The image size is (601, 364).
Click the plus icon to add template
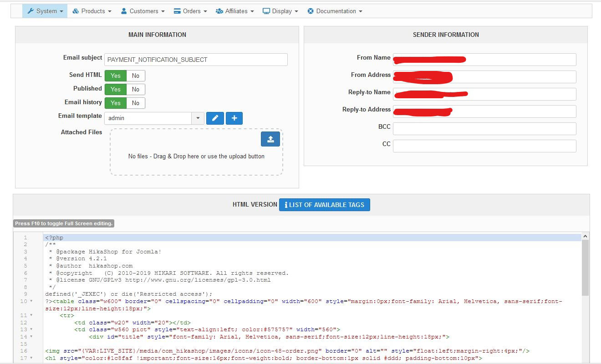tap(234, 118)
